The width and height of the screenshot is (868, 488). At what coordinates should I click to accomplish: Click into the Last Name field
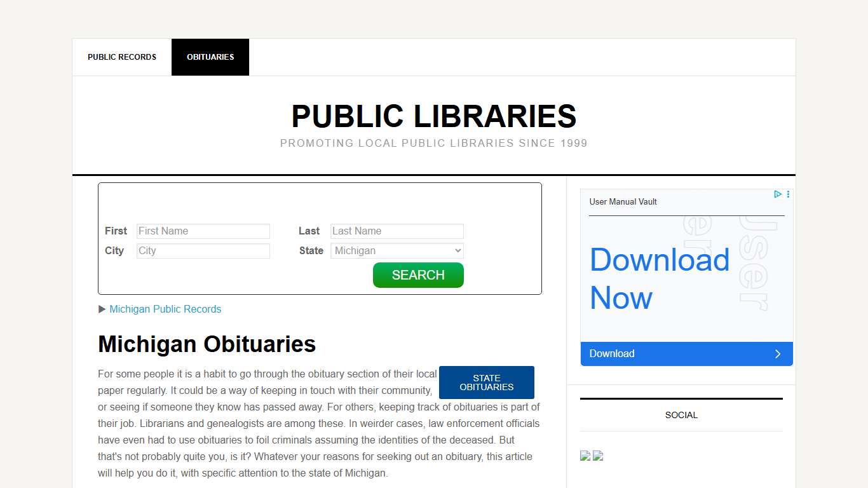[x=397, y=231]
